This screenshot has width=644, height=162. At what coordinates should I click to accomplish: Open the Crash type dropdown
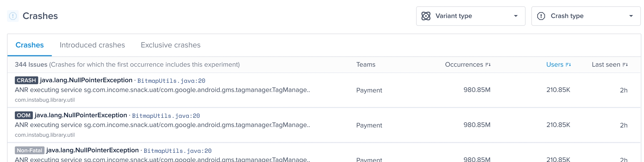[586, 16]
